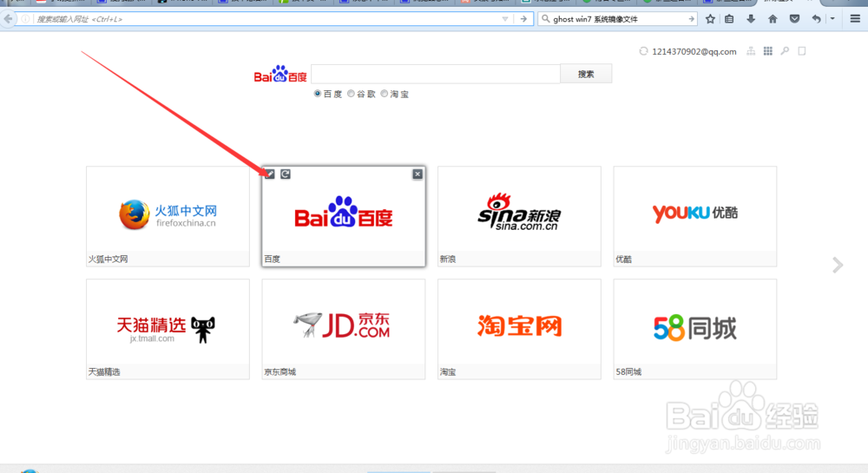This screenshot has height=473, width=868.
Task: Click the 天猫精选 caption text
Action: click(x=104, y=371)
